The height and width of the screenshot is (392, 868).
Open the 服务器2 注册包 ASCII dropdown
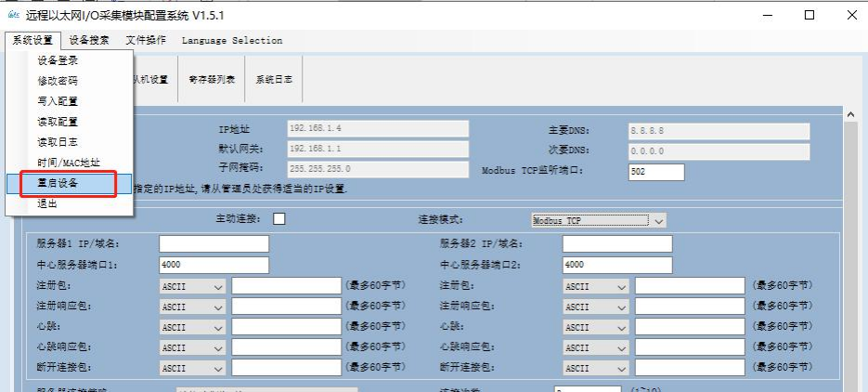point(596,287)
